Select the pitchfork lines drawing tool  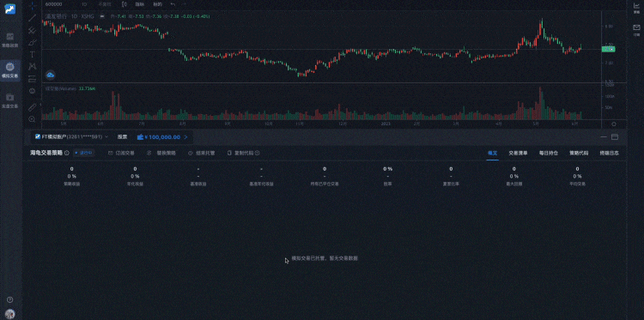pos(33,30)
